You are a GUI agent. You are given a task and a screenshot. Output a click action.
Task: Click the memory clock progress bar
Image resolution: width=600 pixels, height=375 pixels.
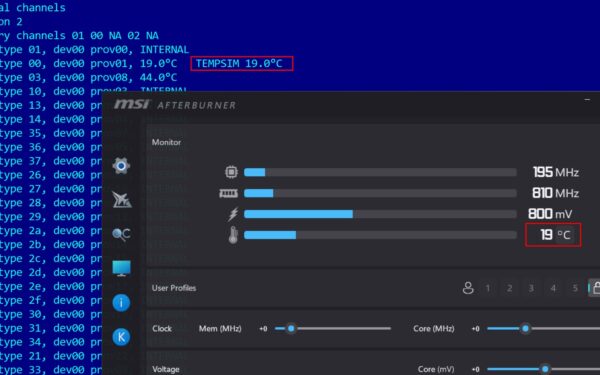380,193
